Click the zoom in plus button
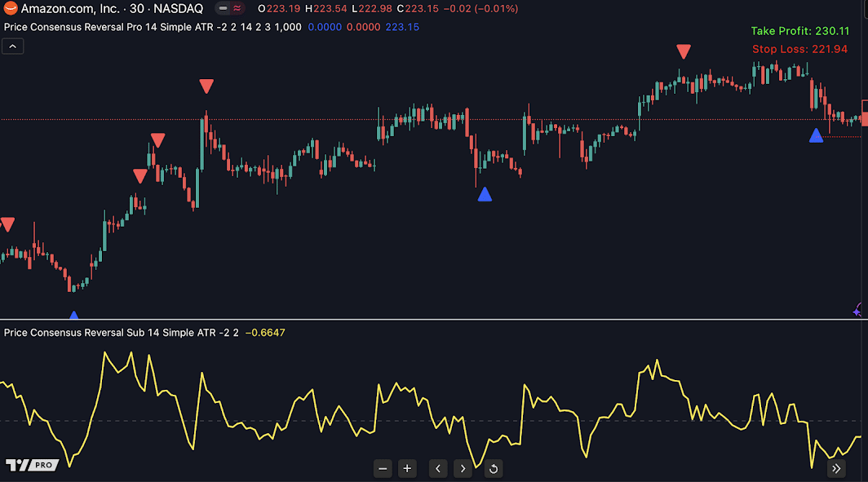This screenshot has height=482, width=868. (x=408, y=468)
